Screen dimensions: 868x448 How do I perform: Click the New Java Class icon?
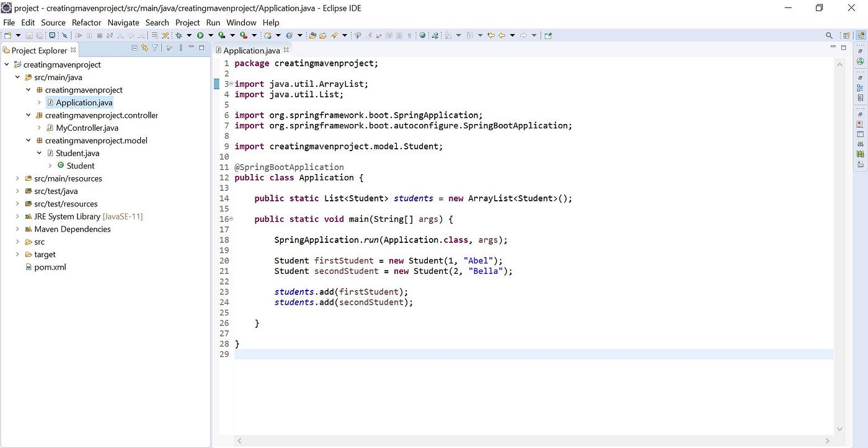coord(290,35)
